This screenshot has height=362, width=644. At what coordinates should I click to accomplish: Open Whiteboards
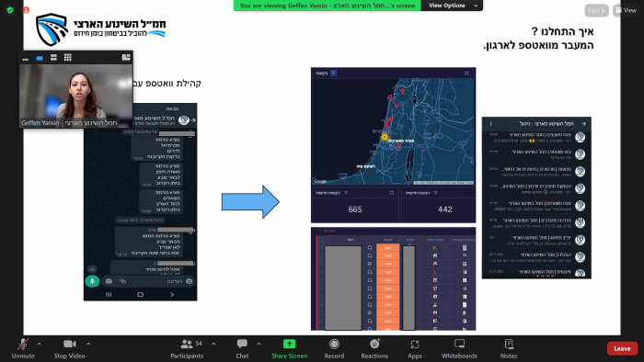click(459, 348)
